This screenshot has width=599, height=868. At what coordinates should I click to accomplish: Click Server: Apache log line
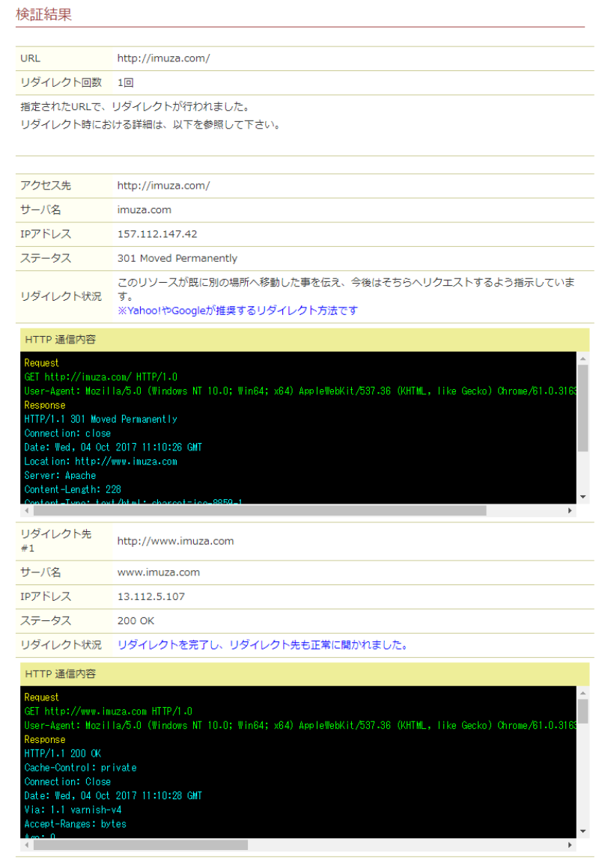click(x=60, y=475)
